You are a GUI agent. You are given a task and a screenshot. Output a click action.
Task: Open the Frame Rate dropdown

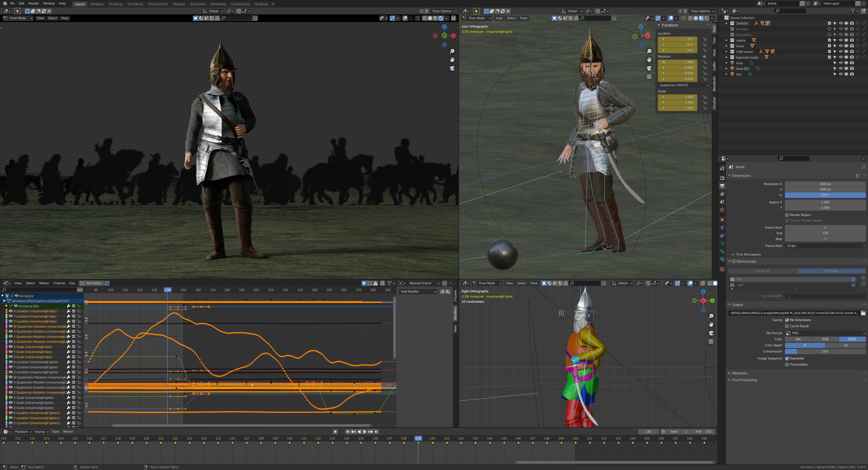[x=825, y=246]
